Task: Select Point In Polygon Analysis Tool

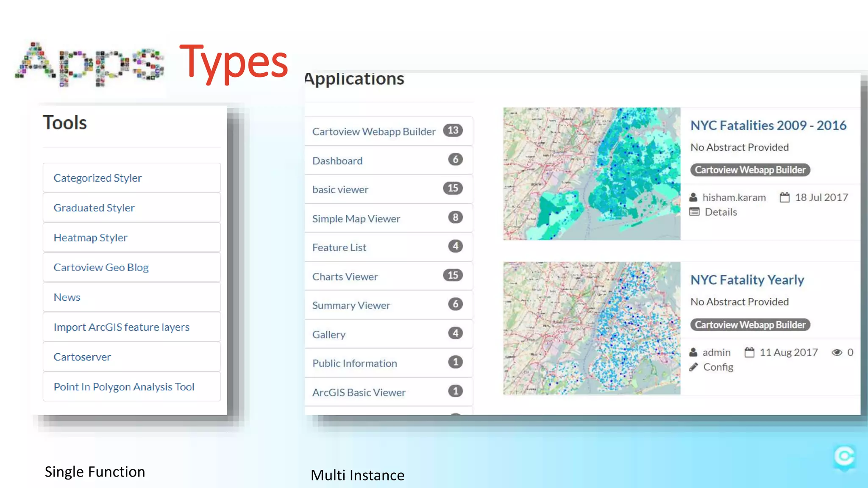Action: tap(124, 387)
